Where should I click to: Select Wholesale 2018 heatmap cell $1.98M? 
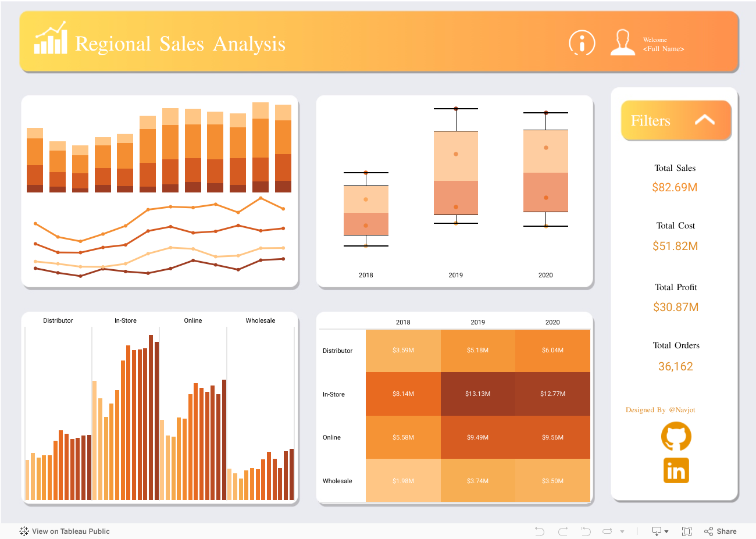click(403, 480)
